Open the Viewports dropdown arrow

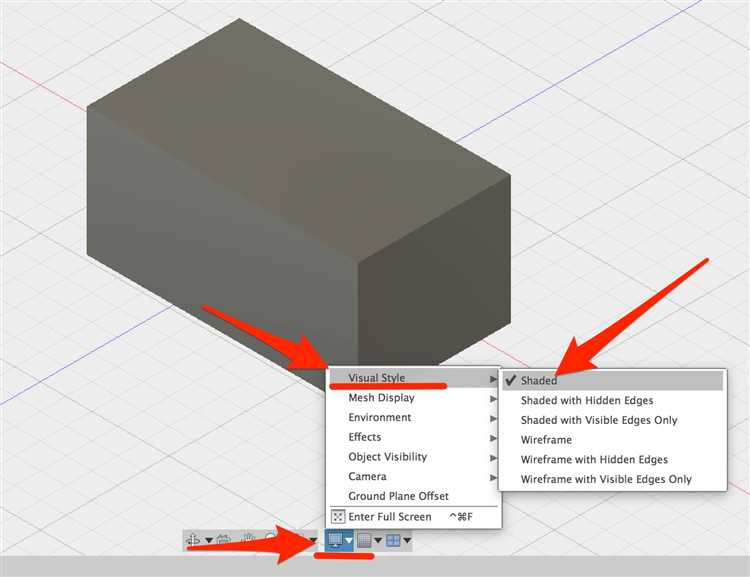click(x=407, y=541)
